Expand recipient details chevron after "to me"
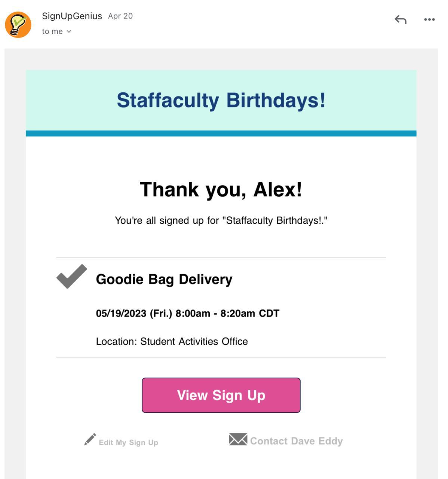The image size is (448, 479). click(x=69, y=32)
